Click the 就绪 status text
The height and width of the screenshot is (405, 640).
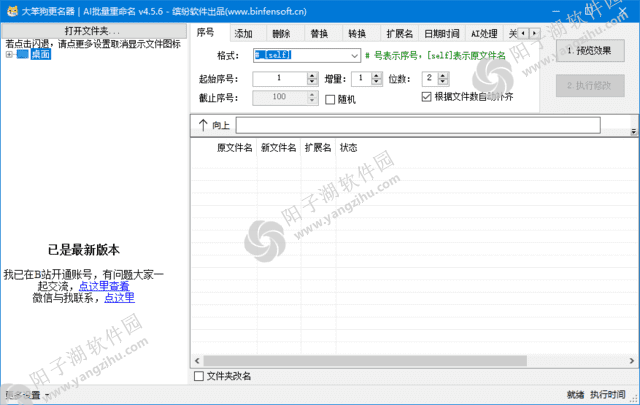pyautogui.click(x=575, y=394)
